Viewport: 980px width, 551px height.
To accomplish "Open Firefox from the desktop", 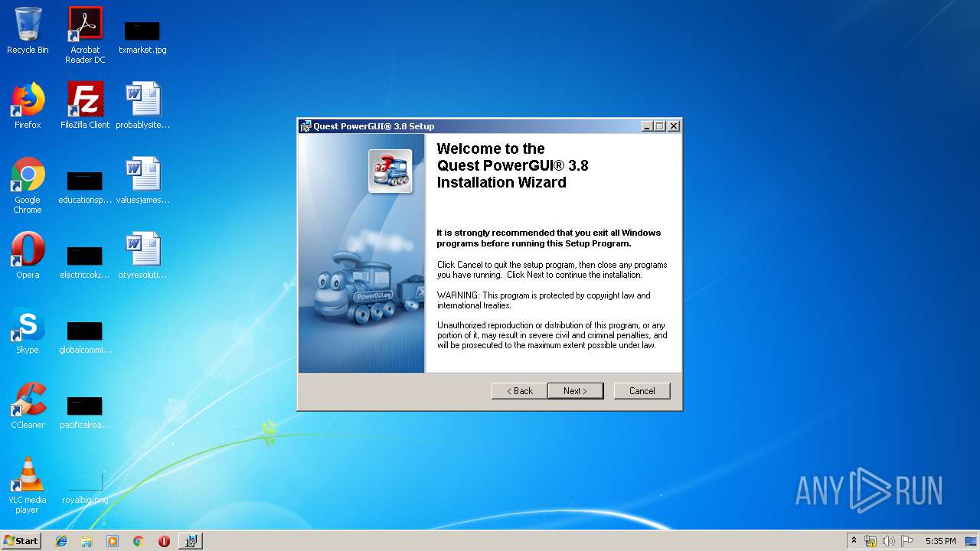I will (28, 106).
